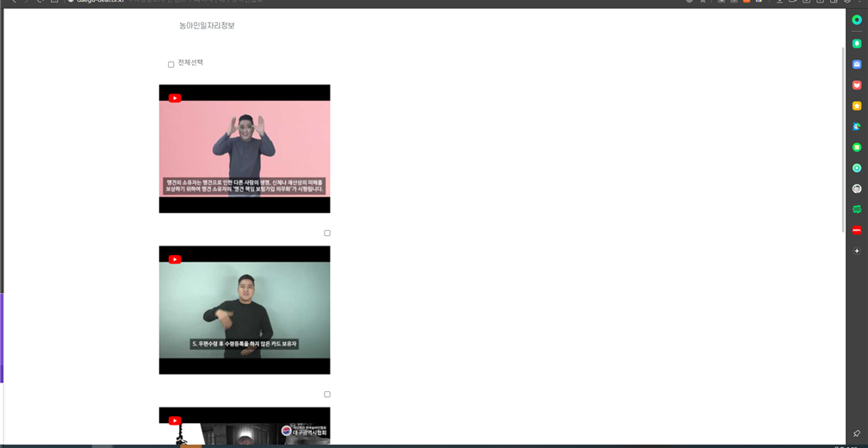Click the pin icon at the sidebar bottom
Screen dimensions: 868x448
(x=857, y=433)
